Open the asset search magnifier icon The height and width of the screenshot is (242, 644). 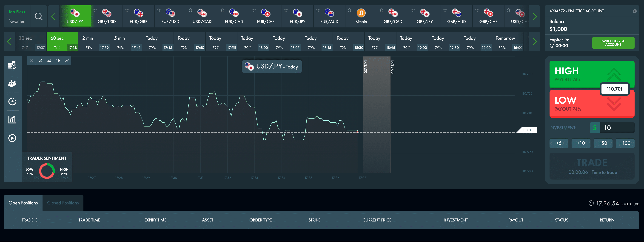(39, 17)
